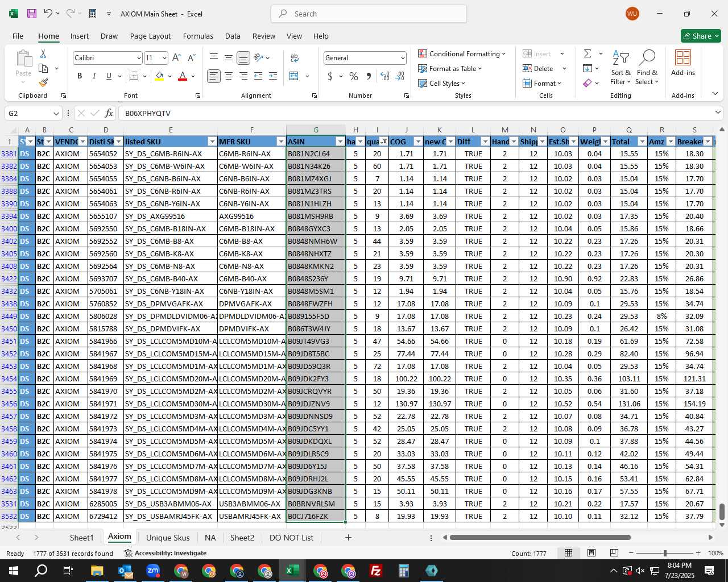Click the formula bar showing B06XPHYQTV
The image size is (728, 582).
point(420,113)
